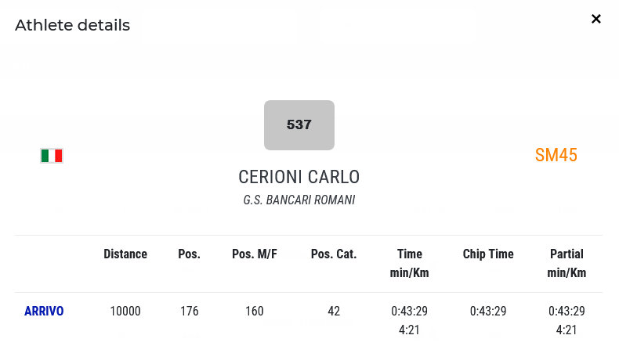Click the Time min/Km column header

click(409, 263)
